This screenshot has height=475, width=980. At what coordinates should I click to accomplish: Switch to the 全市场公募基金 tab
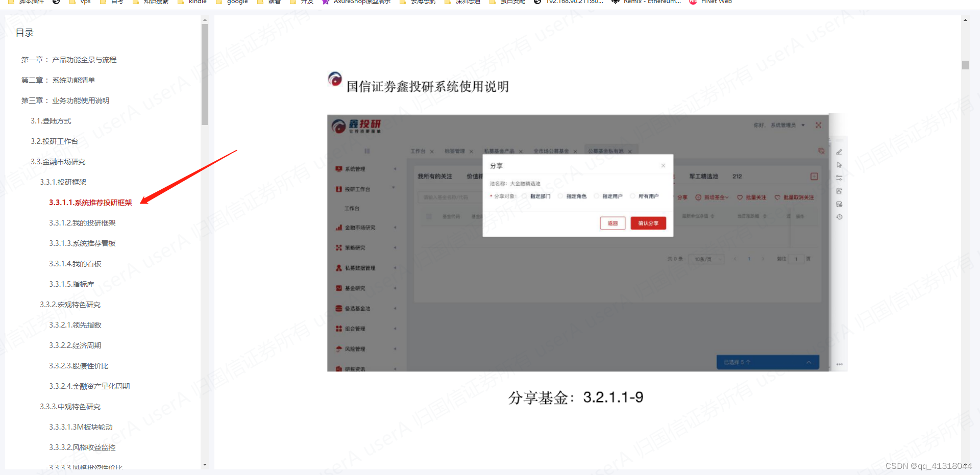551,151
